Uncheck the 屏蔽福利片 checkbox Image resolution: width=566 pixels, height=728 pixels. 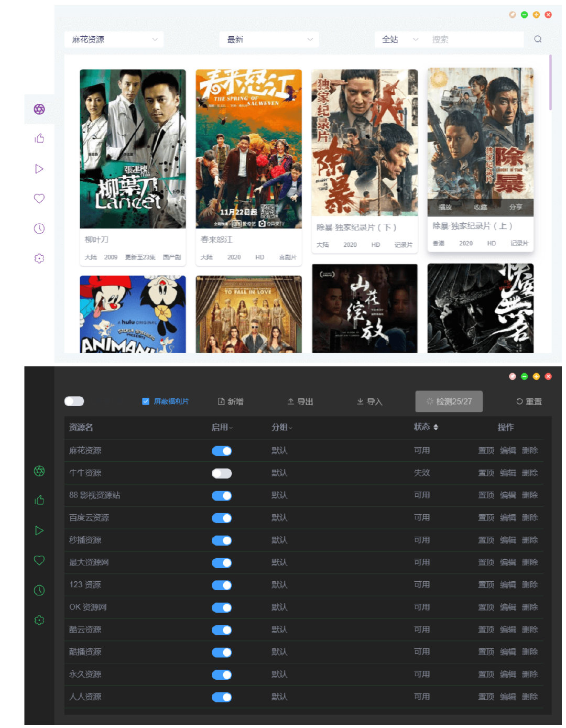pyautogui.click(x=146, y=401)
